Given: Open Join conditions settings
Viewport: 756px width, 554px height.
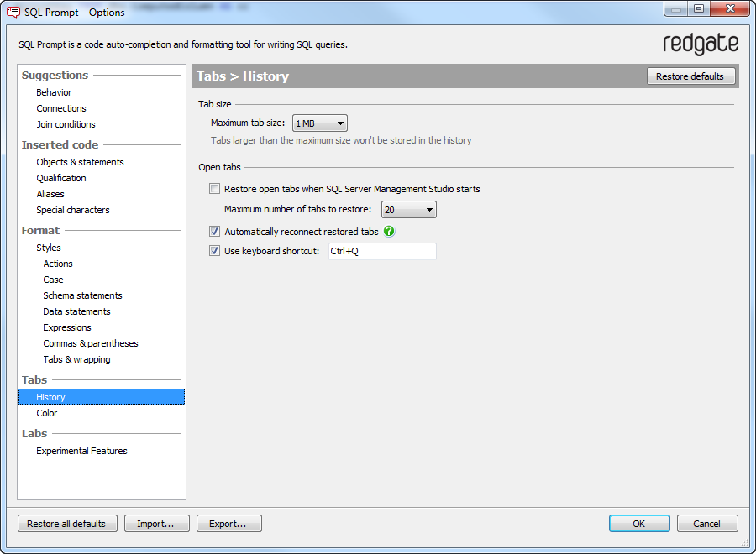Looking at the screenshot, I should pos(66,124).
